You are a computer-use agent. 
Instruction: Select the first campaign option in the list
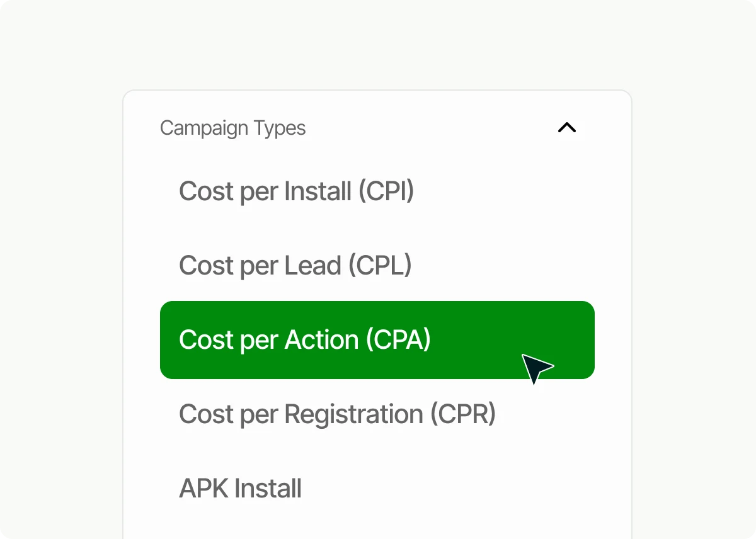pyautogui.click(x=296, y=191)
